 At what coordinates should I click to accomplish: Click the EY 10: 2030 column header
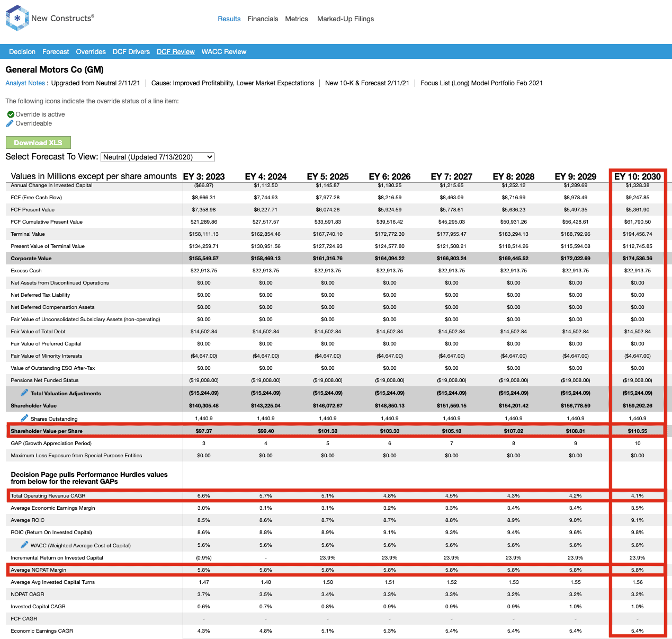[x=638, y=176]
